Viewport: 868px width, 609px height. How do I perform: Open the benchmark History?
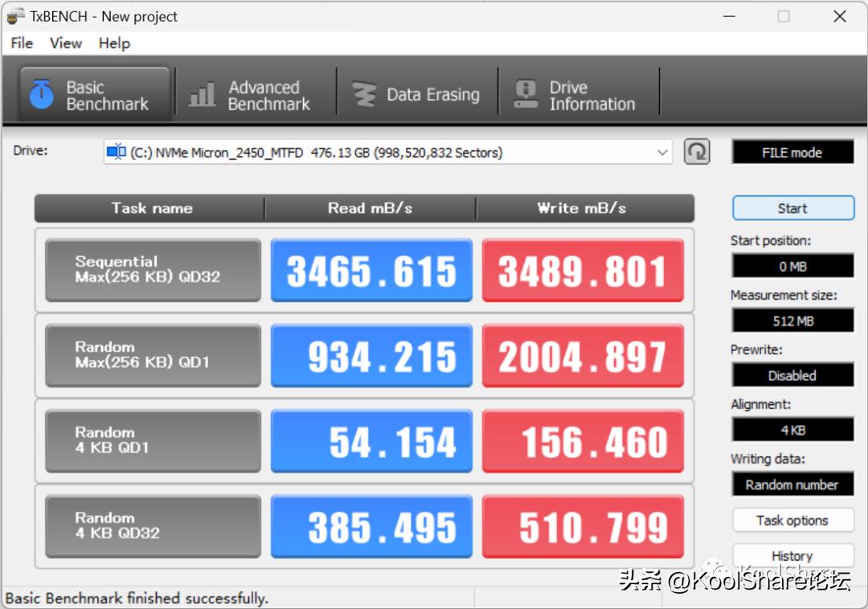(x=792, y=555)
